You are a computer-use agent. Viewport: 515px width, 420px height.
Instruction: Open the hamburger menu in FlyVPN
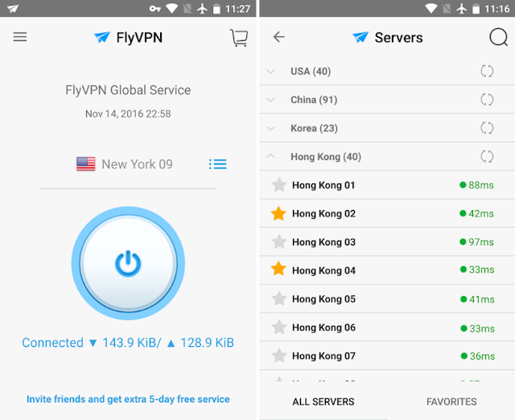[x=20, y=37]
